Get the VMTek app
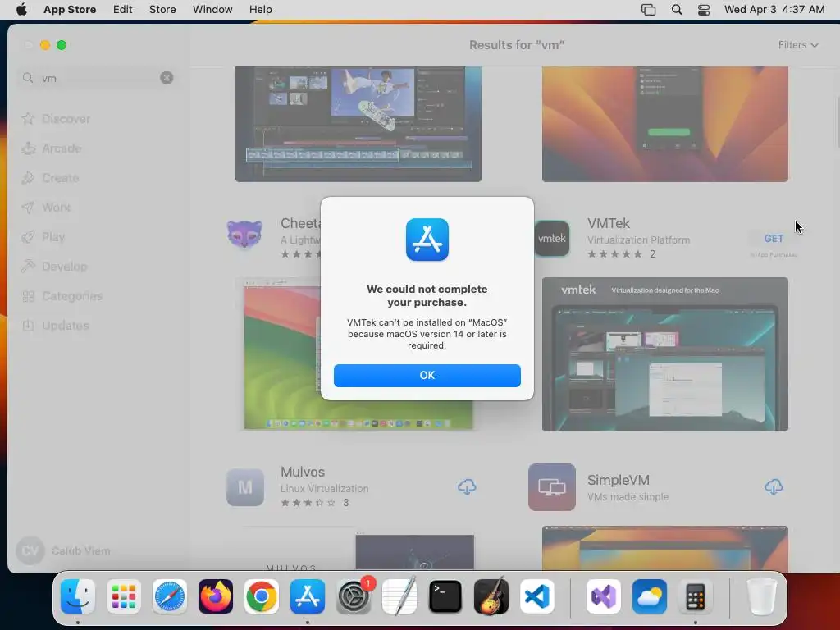This screenshot has width=840, height=630. point(774,239)
